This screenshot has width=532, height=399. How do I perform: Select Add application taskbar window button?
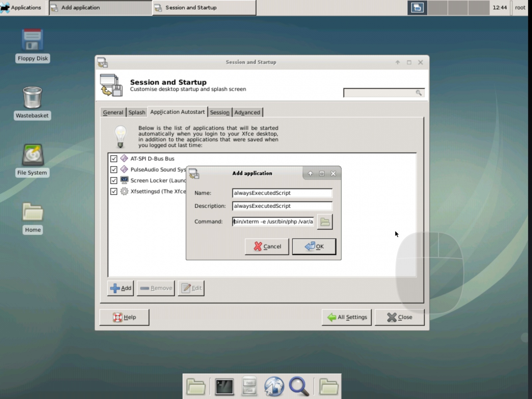tap(100, 7)
